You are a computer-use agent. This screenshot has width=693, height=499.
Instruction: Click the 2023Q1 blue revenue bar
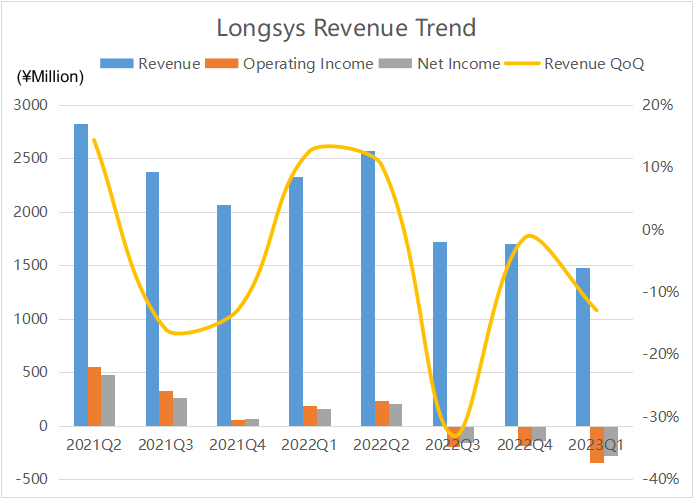(583, 347)
